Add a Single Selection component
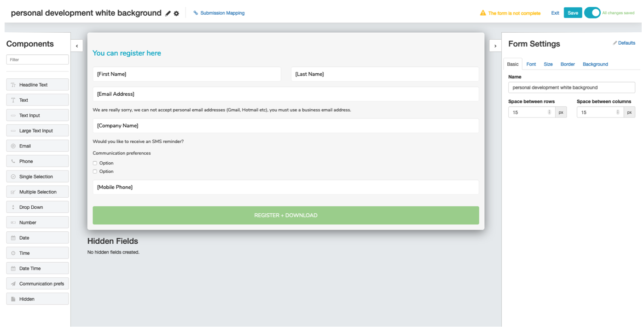 pos(38,176)
